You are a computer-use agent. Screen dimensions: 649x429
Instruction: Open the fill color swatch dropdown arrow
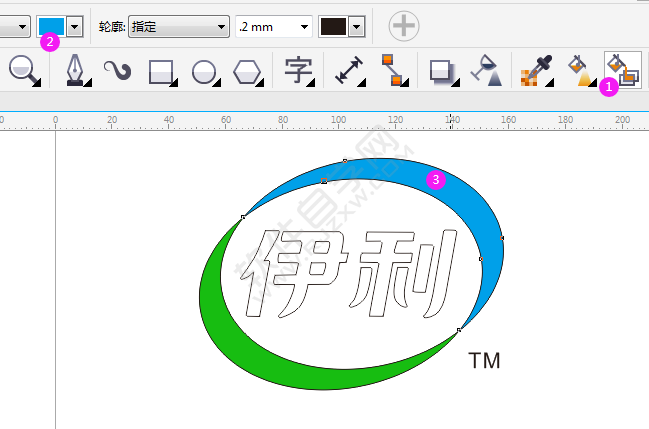pyautogui.click(x=75, y=27)
